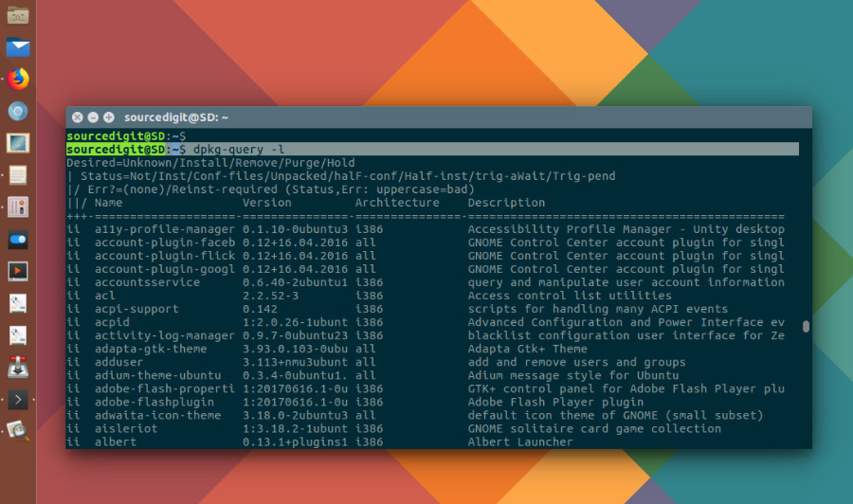The width and height of the screenshot is (853, 504).
Task: Click the 'Name' column header
Action: 108,203
